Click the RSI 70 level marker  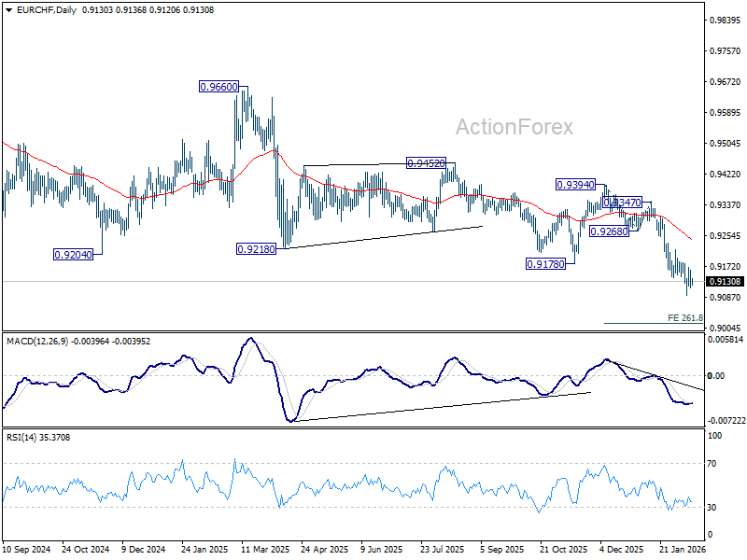click(712, 463)
